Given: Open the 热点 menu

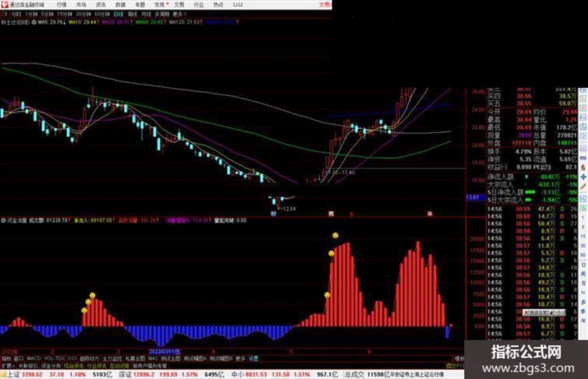Looking at the screenshot, I should [x=218, y=4].
